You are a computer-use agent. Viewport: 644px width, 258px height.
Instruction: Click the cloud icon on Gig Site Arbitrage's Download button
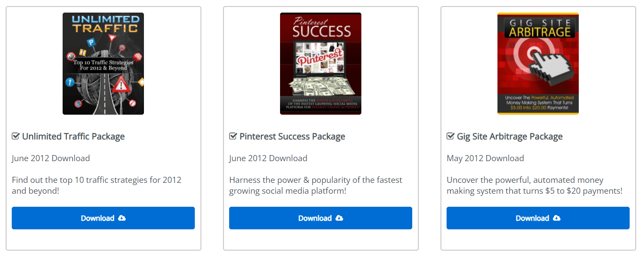pyautogui.click(x=557, y=218)
